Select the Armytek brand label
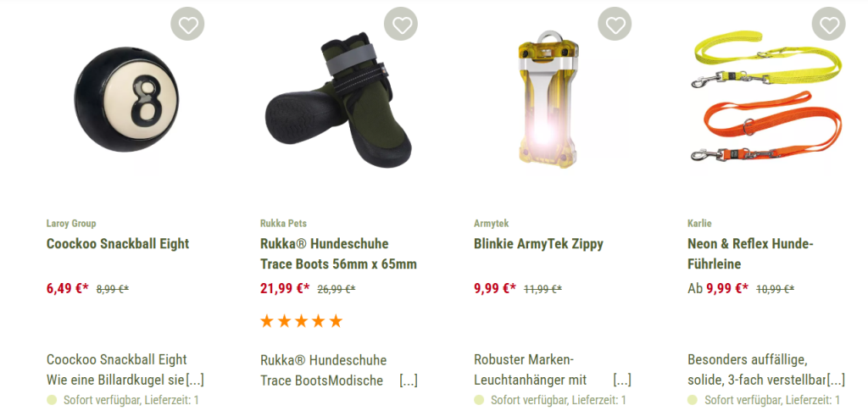868x411 pixels. (x=491, y=224)
